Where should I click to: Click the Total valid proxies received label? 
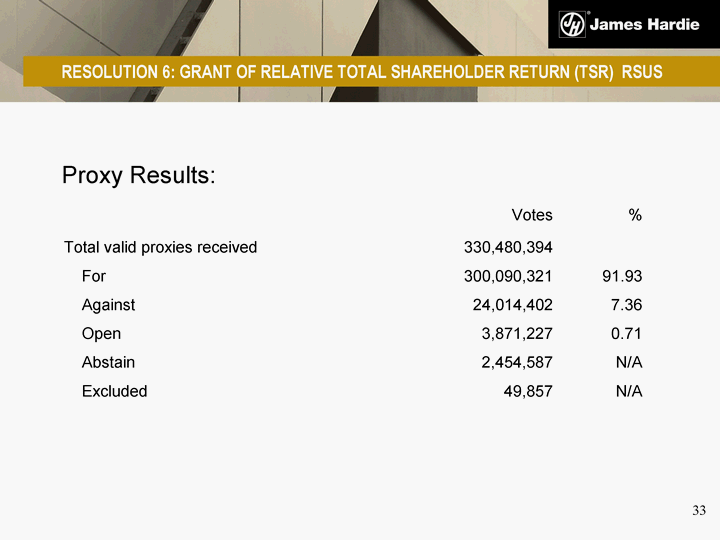pos(161,247)
